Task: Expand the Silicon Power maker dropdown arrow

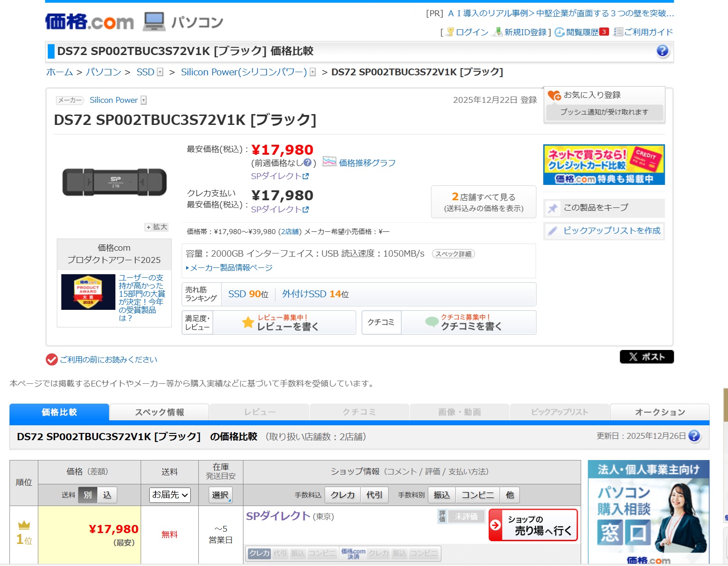Action: pos(143,100)
